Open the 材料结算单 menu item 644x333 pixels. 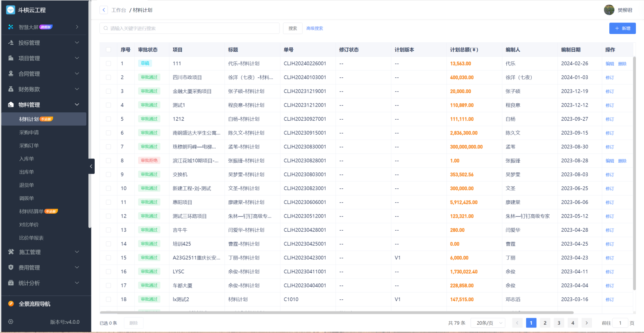tap(31, 211)
